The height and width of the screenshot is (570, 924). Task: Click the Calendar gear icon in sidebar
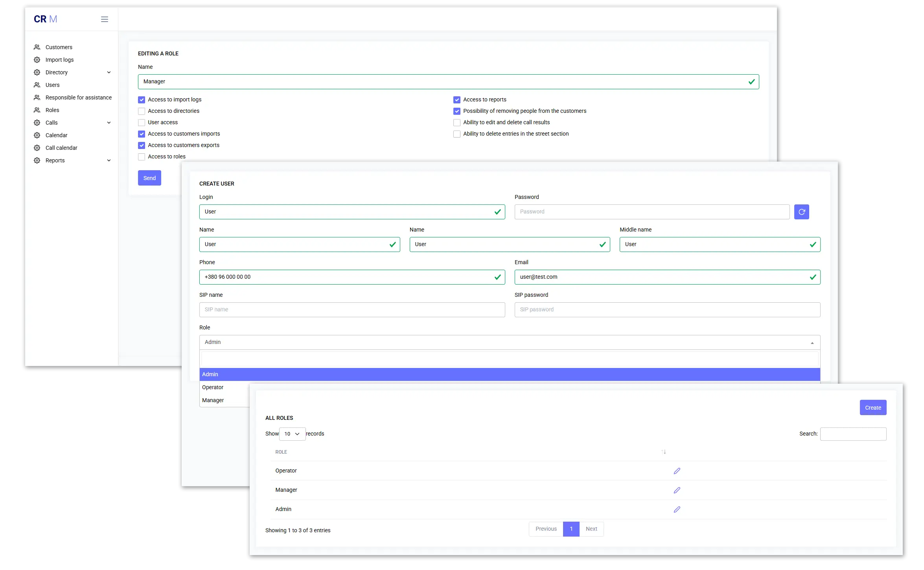[37, 135]
